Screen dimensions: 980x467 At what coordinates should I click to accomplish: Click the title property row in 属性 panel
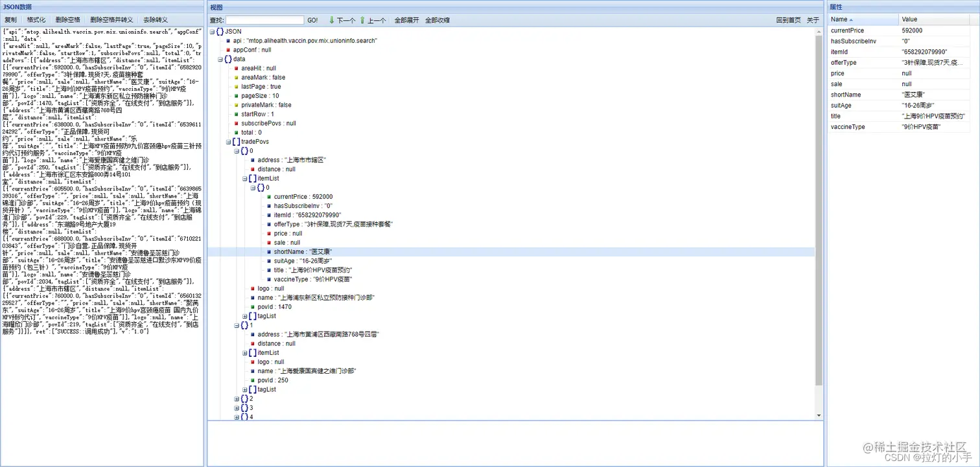[899, 116]
